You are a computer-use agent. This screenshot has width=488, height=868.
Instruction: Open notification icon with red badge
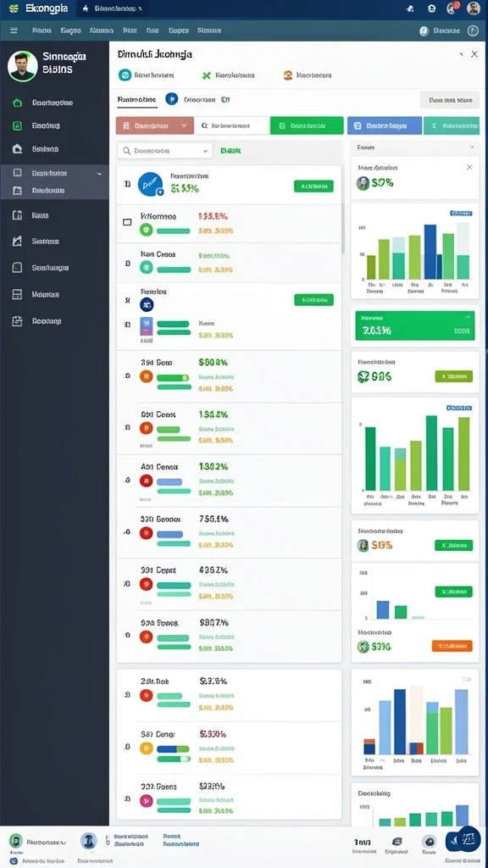point(452,8)
